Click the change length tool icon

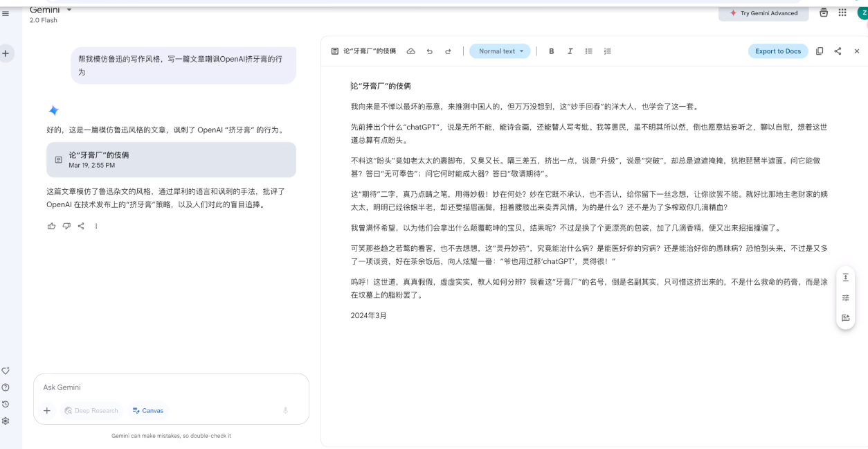tap(845, 277)
